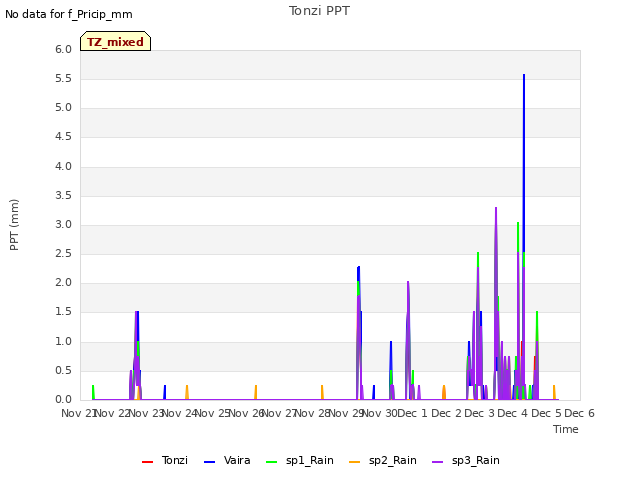The image size is (640, 480).
Task: Click the 5.0 y-axis tick label
Action: pos(64,108)
